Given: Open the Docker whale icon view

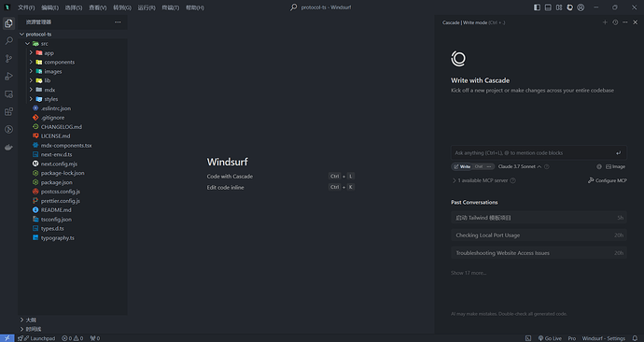Looking at the screenshot, I should tap(8, 147).
